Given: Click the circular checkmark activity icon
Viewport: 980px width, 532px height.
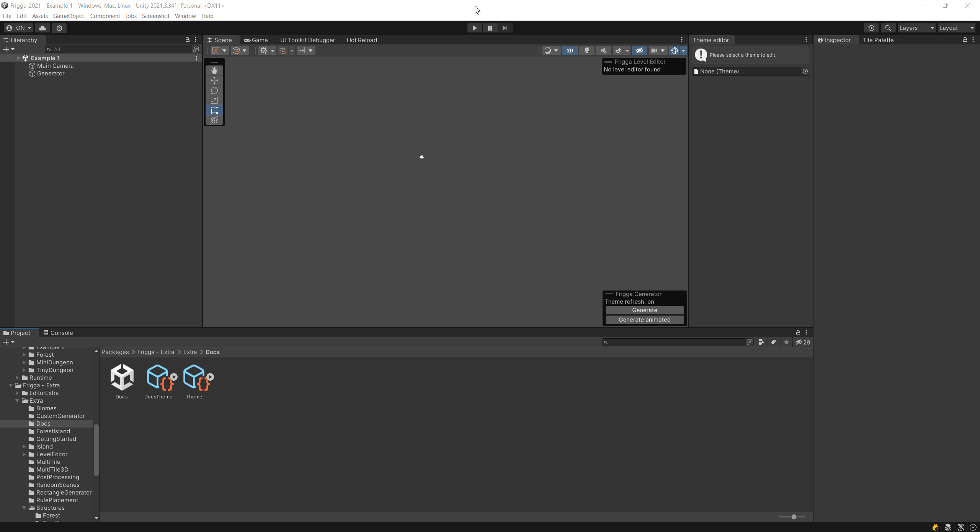Looking at the screenshot, I should coord(973,527).
